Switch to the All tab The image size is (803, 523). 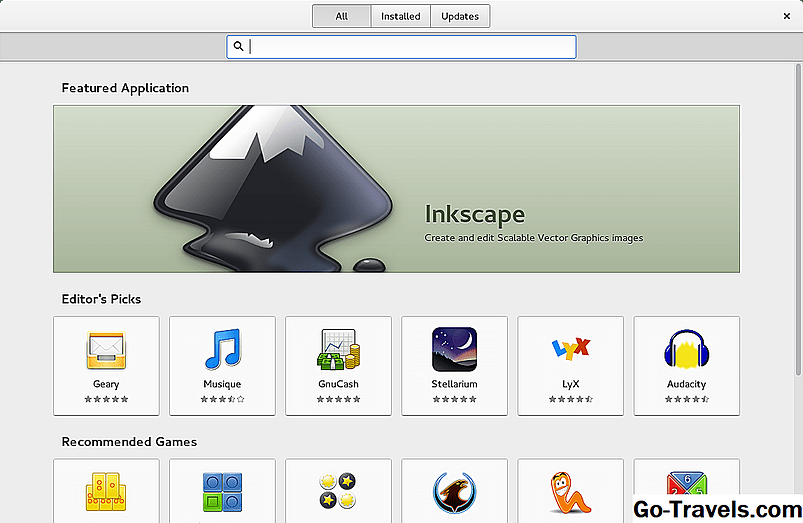[341, 16]
